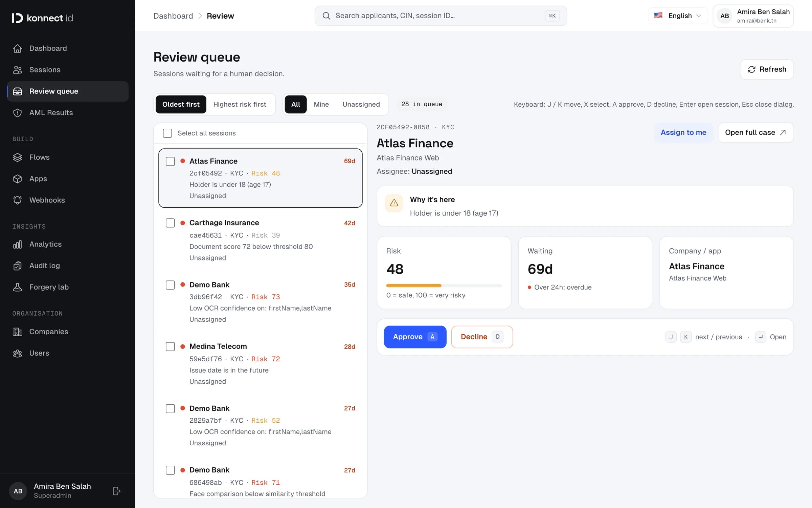Click the AB avatar in top header
This screenshot has width=812, height=508.
pyautogui.click(x=724, y=16)
